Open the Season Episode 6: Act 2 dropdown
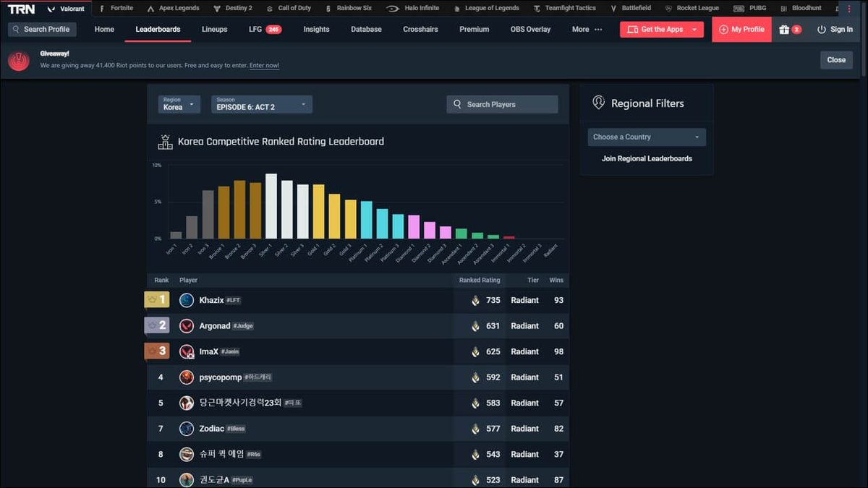The width and height of the screenshot is (868, 488). [x=262, y=104]
